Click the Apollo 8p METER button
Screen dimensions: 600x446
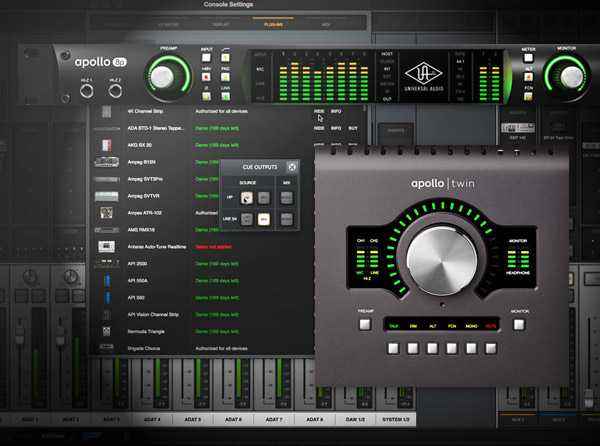point(528,58)
